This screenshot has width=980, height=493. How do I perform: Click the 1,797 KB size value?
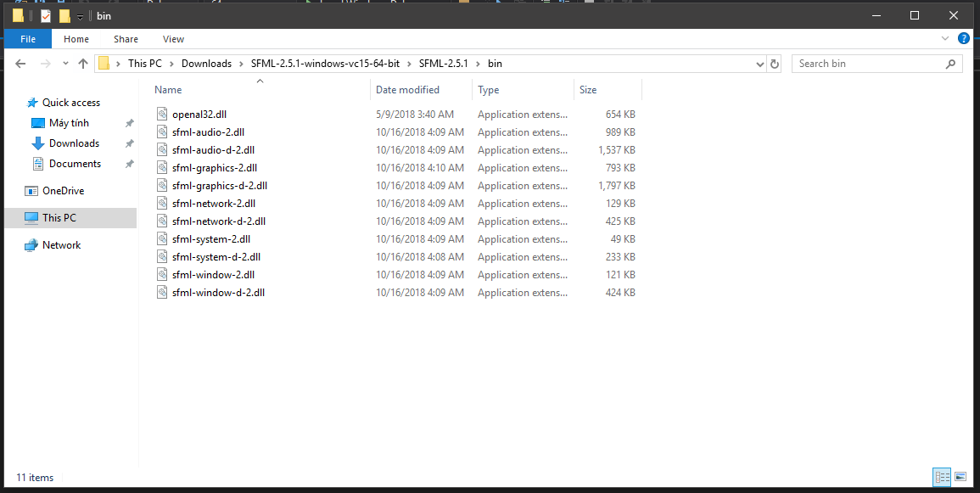tap(616, 186)
